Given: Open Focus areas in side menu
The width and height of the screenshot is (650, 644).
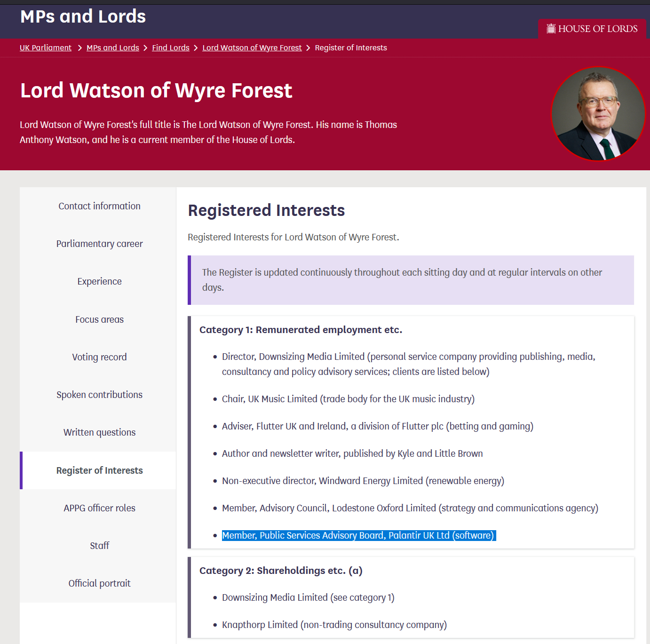Looking at the screenshot, I should click(99, 319).
